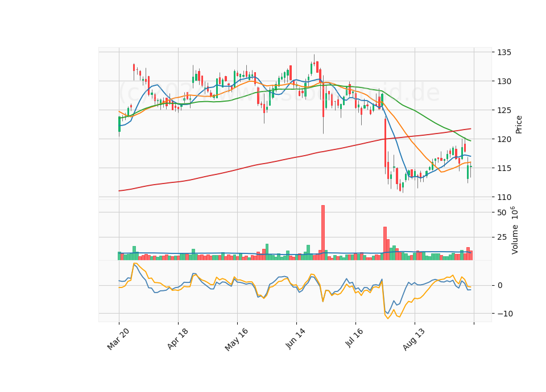Click the 0 oscillator tick label
546x392 pixels.
500,285
